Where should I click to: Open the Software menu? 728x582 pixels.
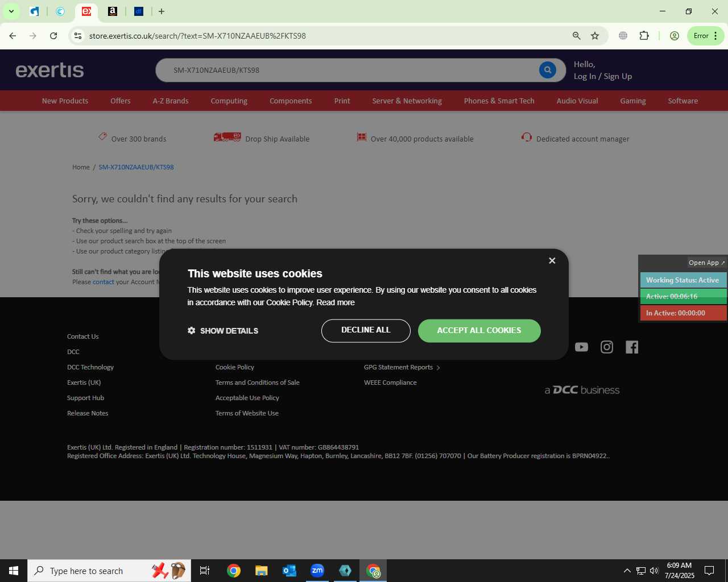click(x=683, y=101)
